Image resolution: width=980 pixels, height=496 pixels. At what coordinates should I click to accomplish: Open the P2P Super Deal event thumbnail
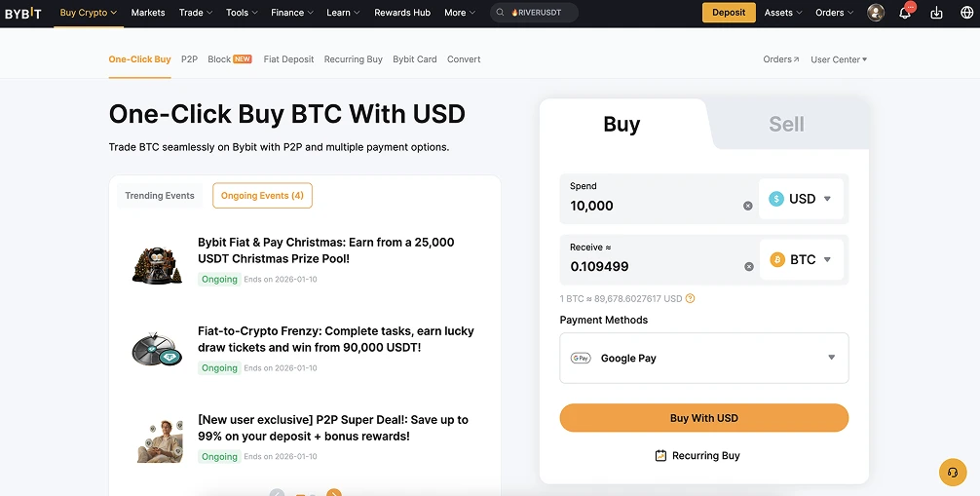click(160, 440)
